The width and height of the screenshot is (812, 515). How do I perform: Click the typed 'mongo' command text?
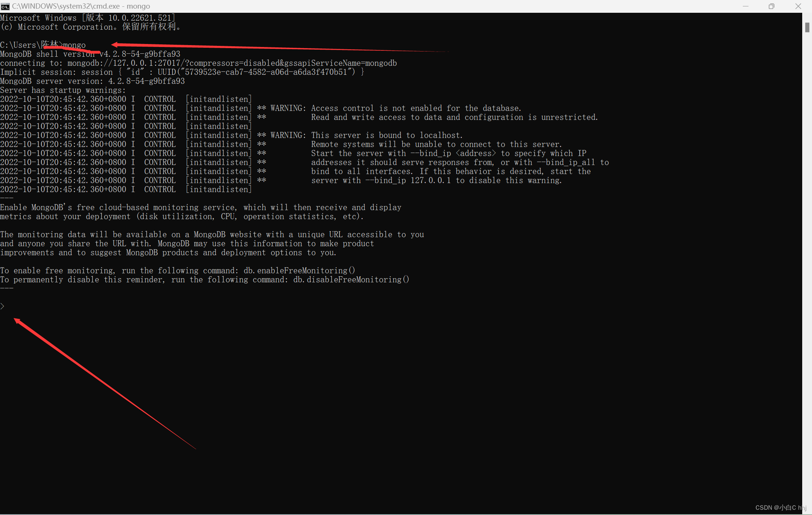click(x=74, y=45)
